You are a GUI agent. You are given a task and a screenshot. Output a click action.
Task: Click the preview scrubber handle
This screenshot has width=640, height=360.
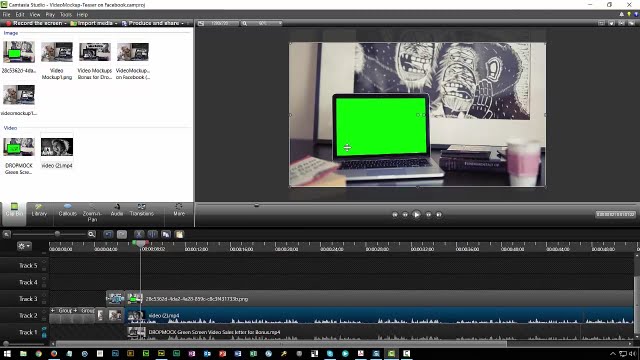256,205
